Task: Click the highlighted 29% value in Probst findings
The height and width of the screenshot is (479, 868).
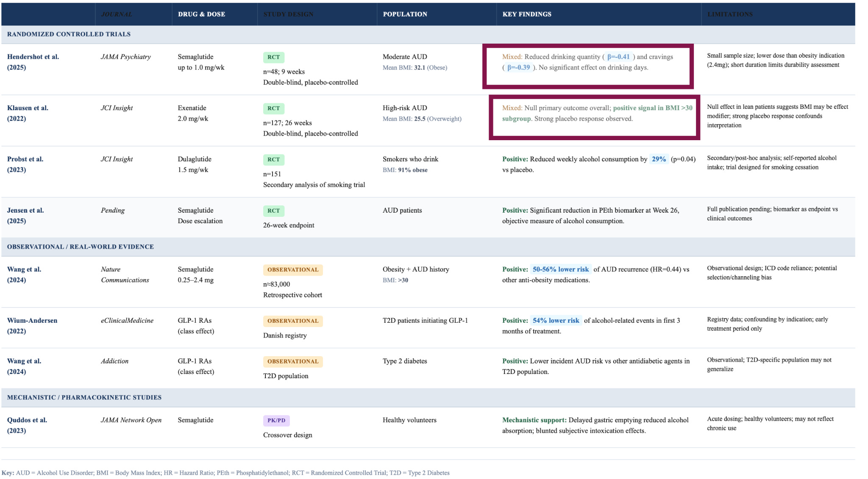Action: (x=659, y=159)
